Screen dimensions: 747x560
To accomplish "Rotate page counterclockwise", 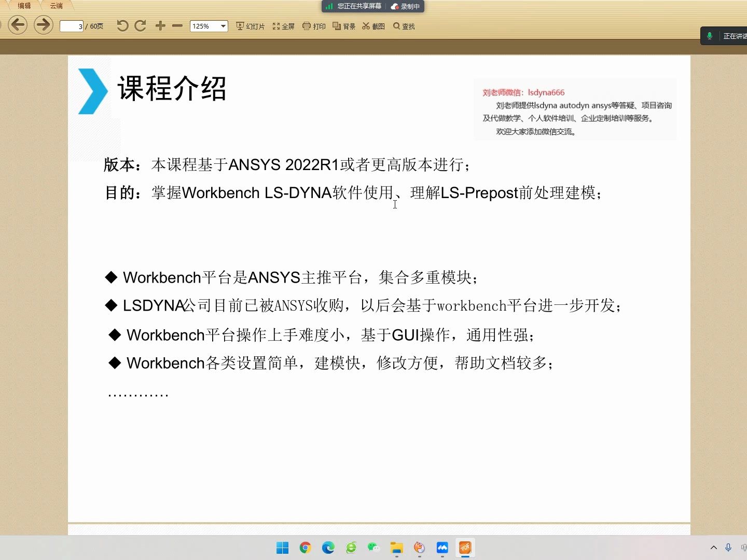I will (x=122, y=26).
